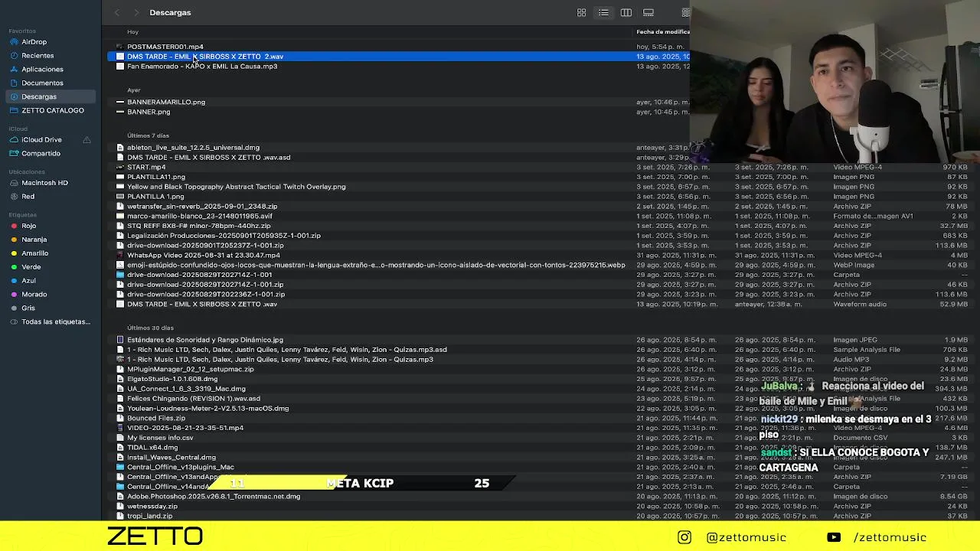Switch to icon view in the toolbar

582,12
